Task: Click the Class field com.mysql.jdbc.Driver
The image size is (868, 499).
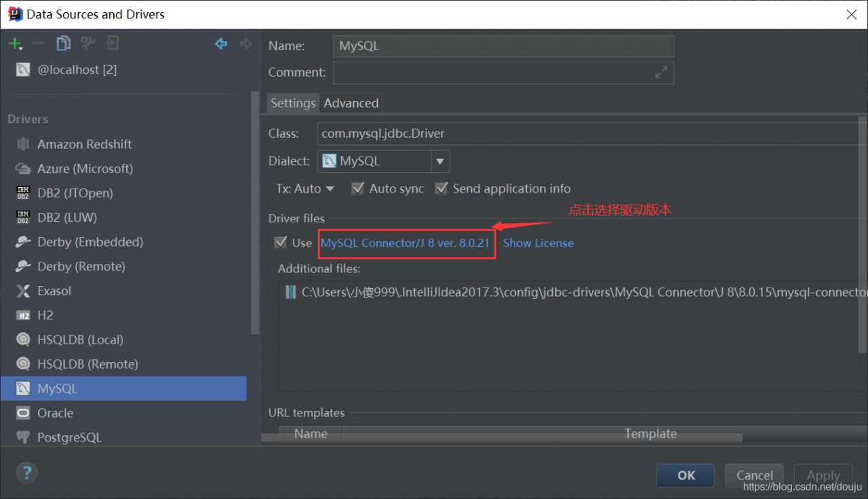Action: coord(592,134)
